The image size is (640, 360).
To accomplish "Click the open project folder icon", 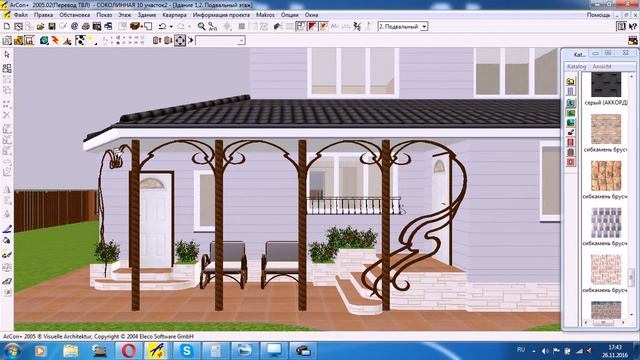I will pos(40,27).
